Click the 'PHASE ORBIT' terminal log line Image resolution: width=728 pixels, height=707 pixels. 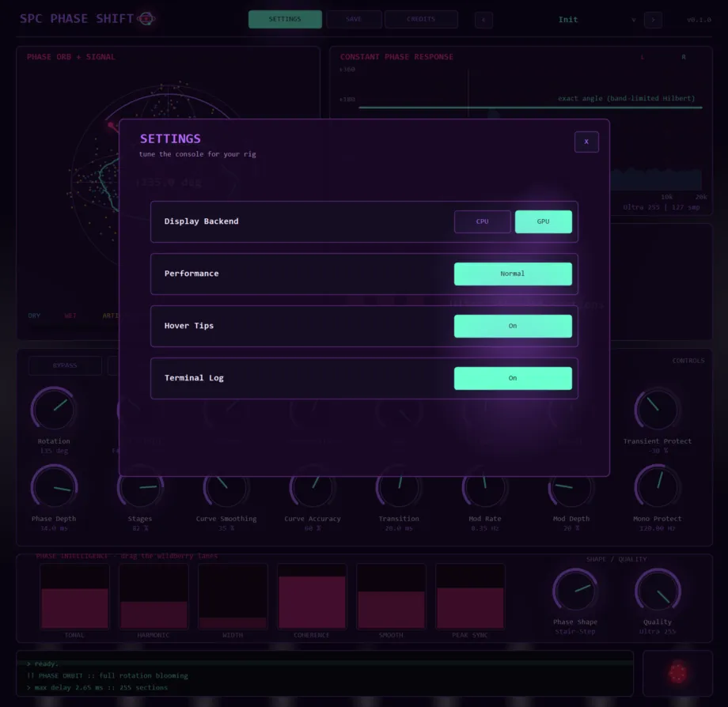[108, 676]
